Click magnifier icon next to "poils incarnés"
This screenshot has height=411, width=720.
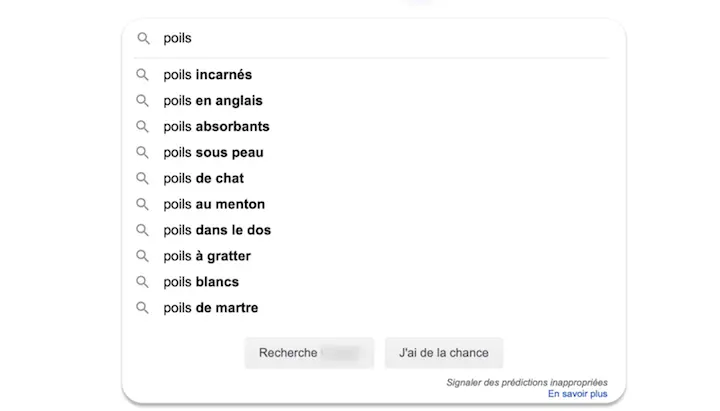(143, 75)
